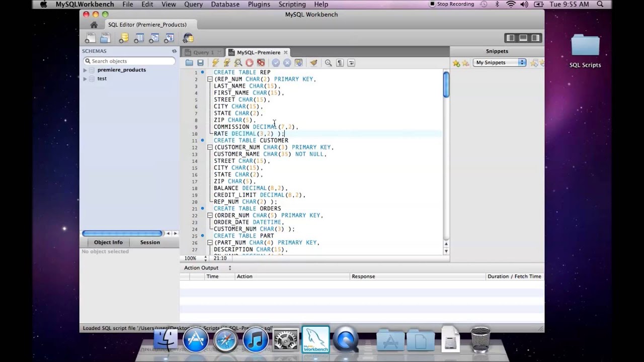The image size is (644, 362).
Task: Open the Database menu
Action: pyautogui.click(x=225, y=5)
